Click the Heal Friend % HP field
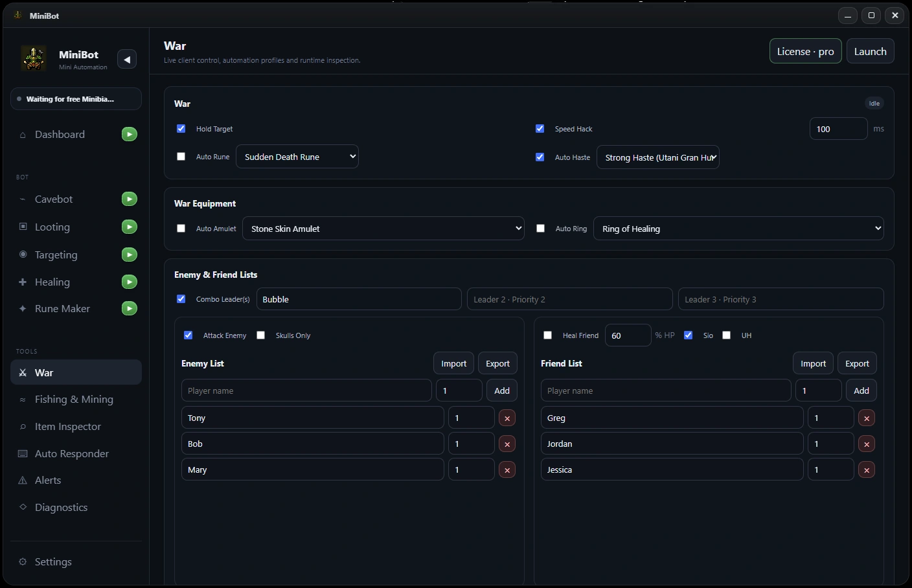 click(628, 335)
